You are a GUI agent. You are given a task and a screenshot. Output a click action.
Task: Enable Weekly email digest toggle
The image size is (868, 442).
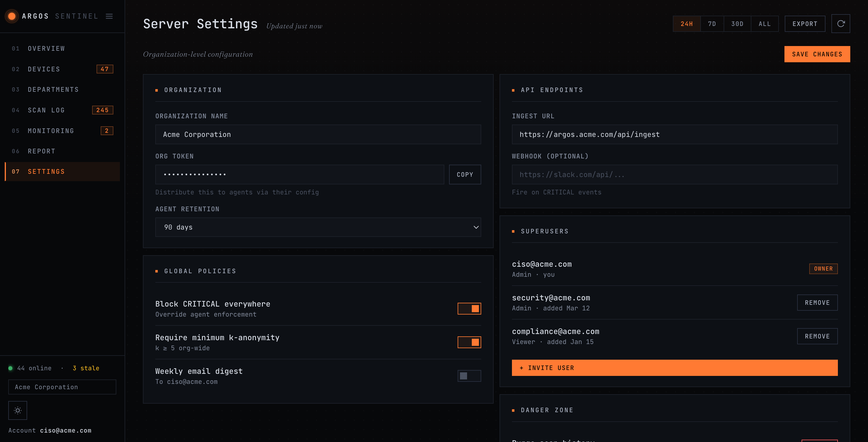469,376
